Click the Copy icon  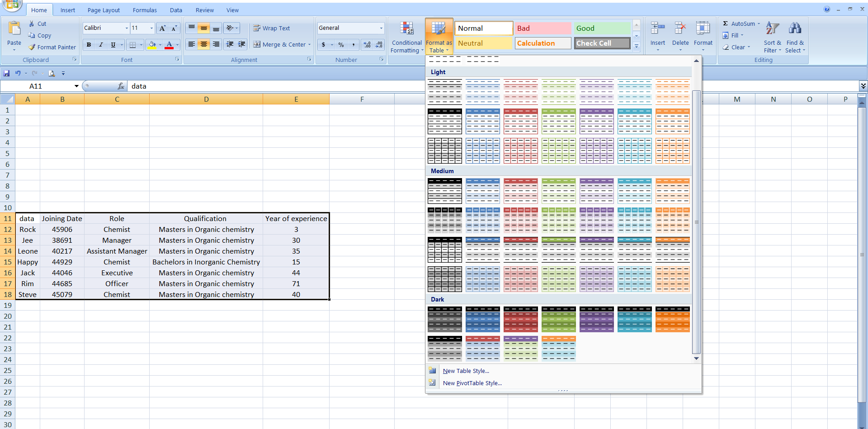point(32,35)
